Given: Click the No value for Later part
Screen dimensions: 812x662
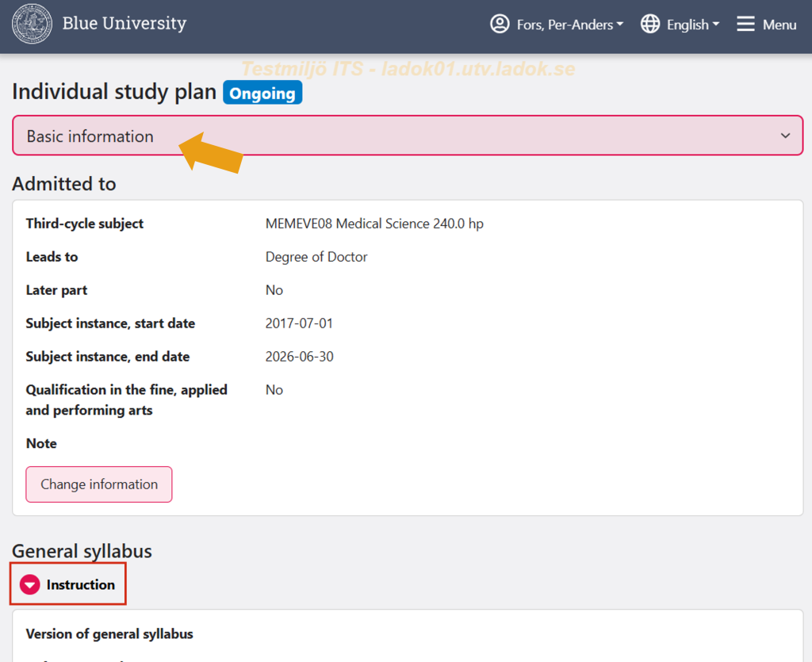Looking at the screenshot, I should 274,290.
